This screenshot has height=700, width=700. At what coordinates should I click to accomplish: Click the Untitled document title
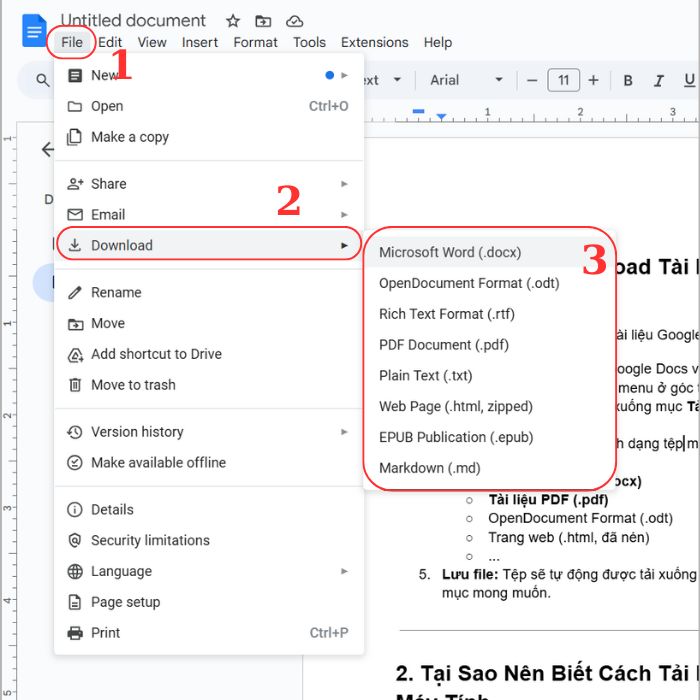pos(133,21)
